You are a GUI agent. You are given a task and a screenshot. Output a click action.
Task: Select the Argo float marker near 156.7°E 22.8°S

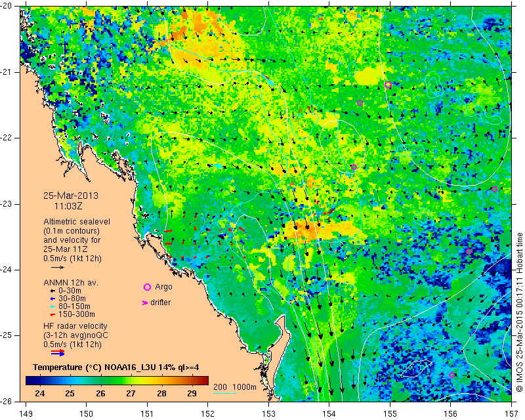click(494, 189)
